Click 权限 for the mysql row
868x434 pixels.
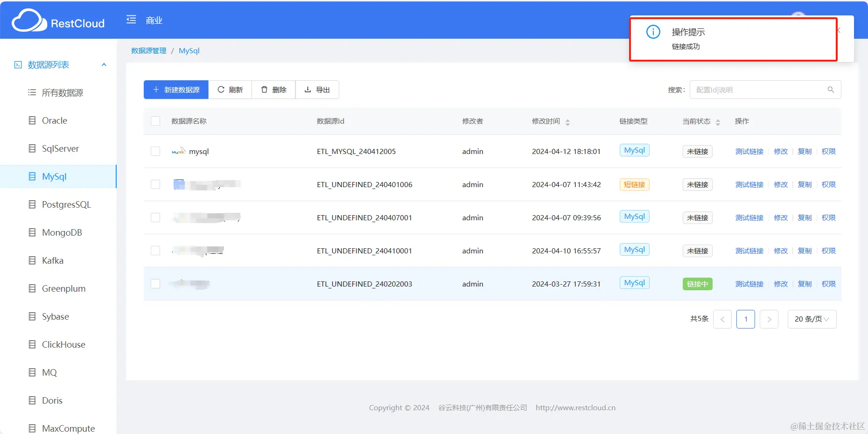click(x=829, y=151)
